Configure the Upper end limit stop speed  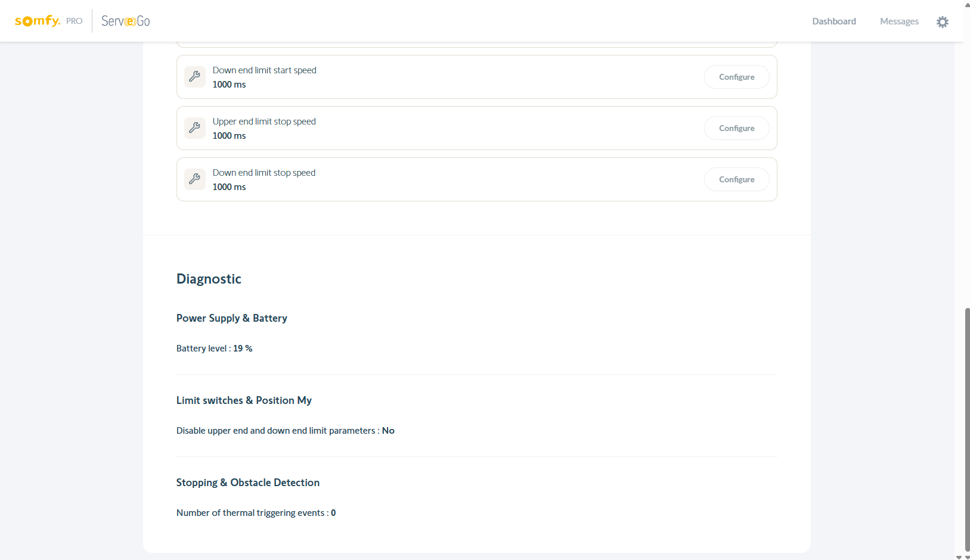736,128
